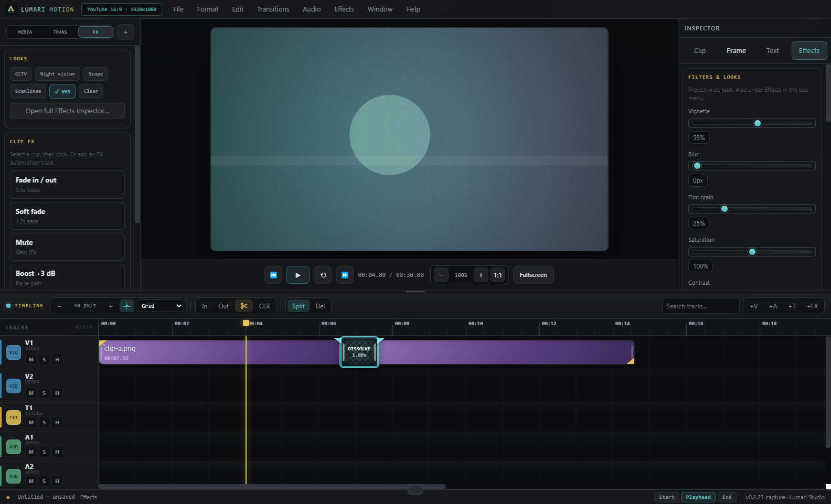Decrease timeline zoom with minus
831x504 pixels.
pyautogui.click(x=59, y=306)
